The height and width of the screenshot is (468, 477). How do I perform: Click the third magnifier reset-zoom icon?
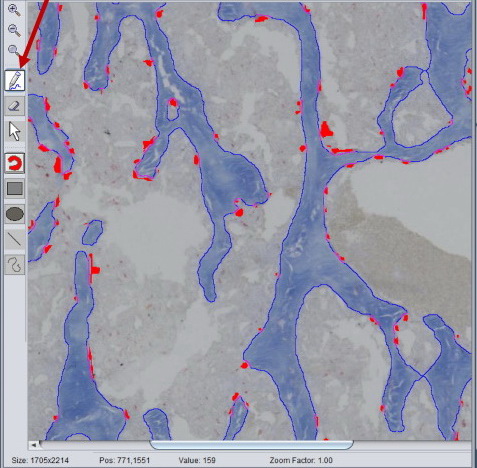point(14,50)
